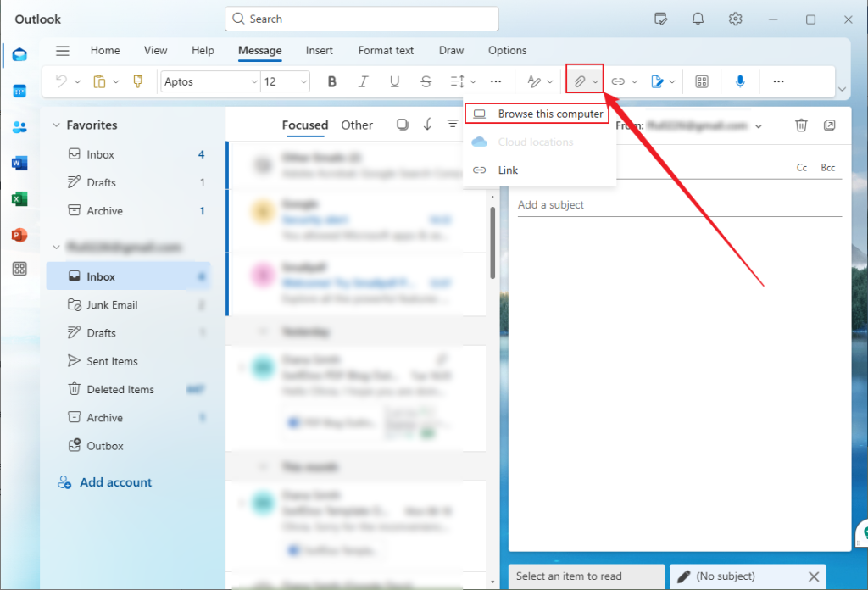
Task: Switch to the Format text tab
Action: tap(386, 50)
